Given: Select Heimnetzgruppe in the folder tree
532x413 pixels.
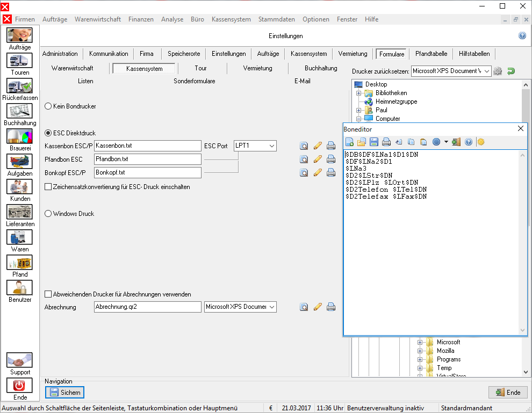Looking at the screenshot, I should click(x=396, y=102).
